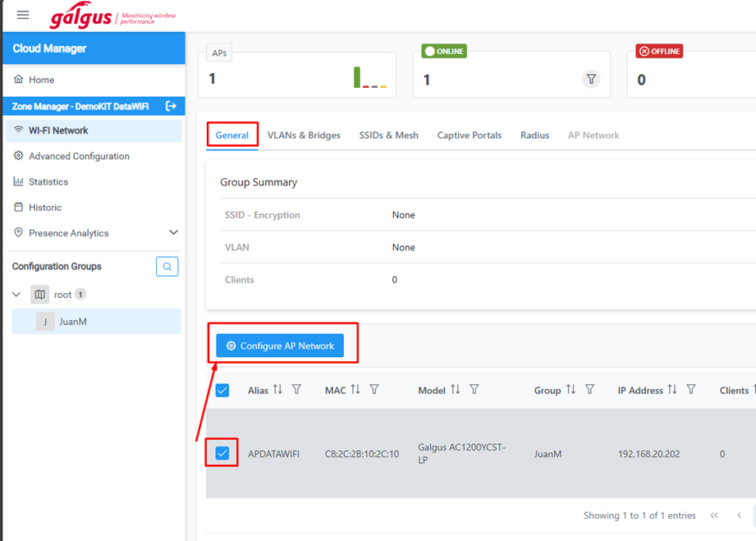Uncheck the APDATAWIFI row checkbox

point(222,453)
